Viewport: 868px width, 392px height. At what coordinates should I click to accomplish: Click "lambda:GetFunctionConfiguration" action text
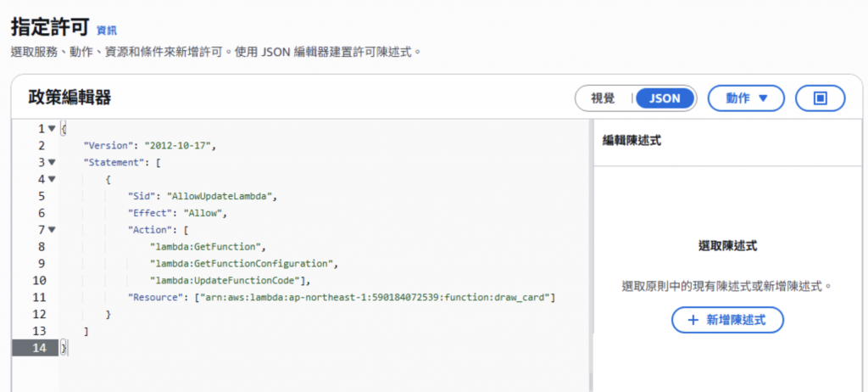(x=242, y=263)
